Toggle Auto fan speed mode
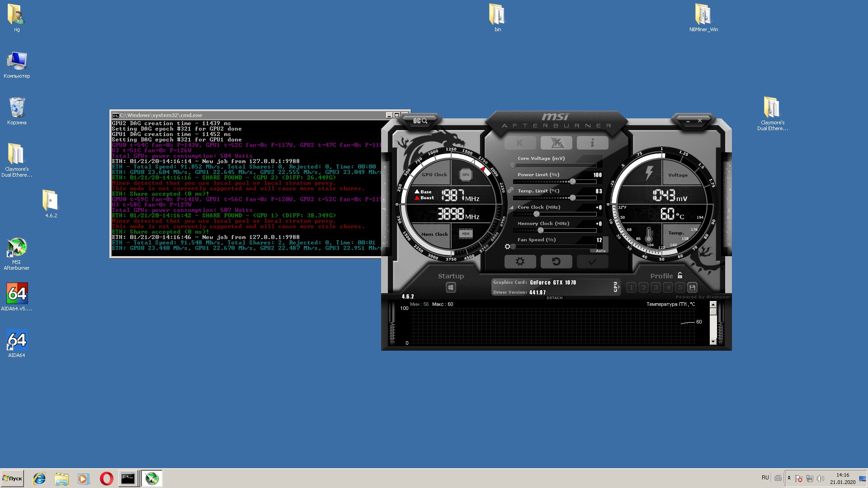This screenshot has height=488, width=868. tap(600, 251)
